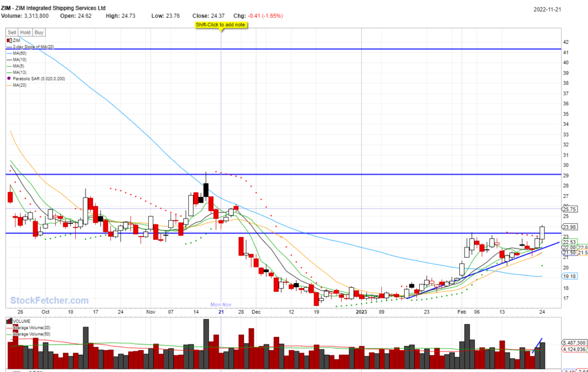Click the Sell button
Viewport: 588px width, 372px height.
pos(12,33)
